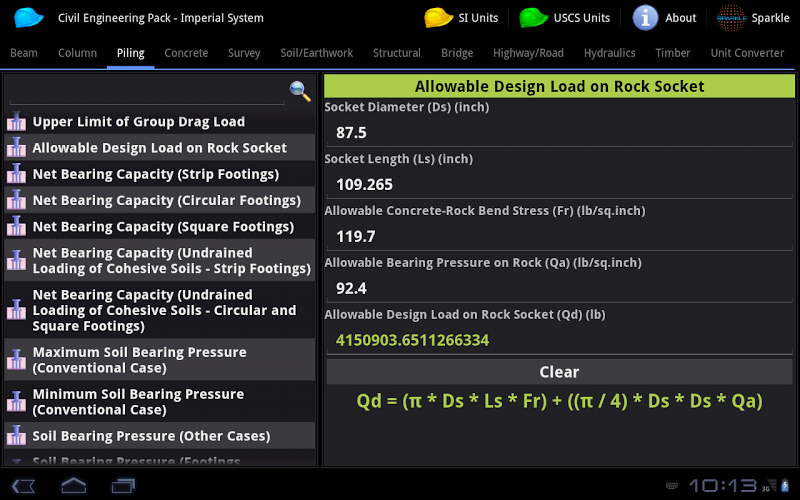
Task: Open the Unit Converter tab
Action: pos(747,53)
